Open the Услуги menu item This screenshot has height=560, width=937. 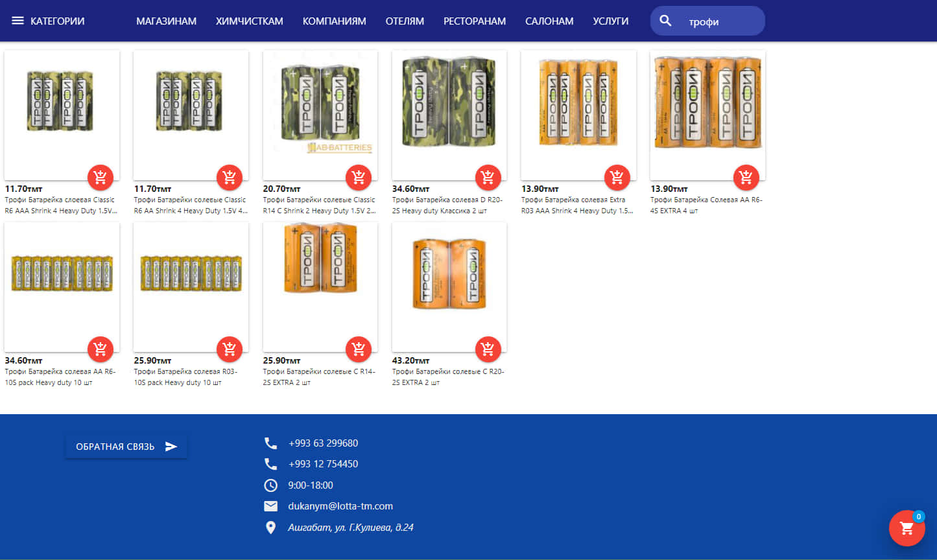(x=610, y=21)
